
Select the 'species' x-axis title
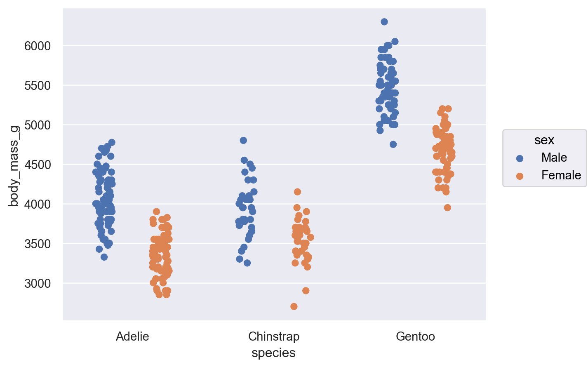pyautogui.click(x=273, y=353)
